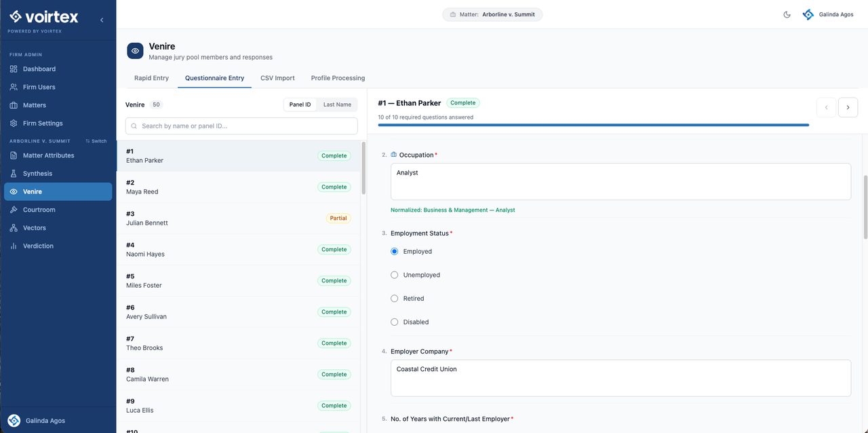Viewport: 868px width, 433px height.
Task: Switch to the Rapid Entry tab
Action: (151, 78)
